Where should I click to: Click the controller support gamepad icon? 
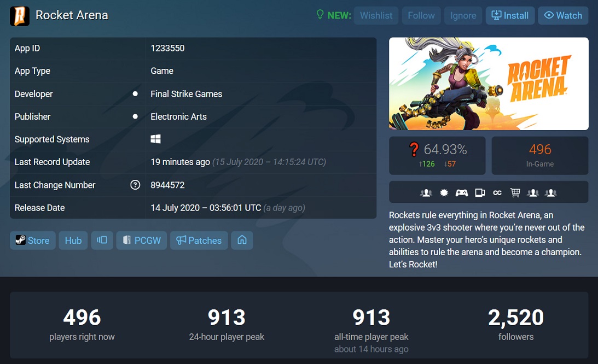(x=461, y=193)
